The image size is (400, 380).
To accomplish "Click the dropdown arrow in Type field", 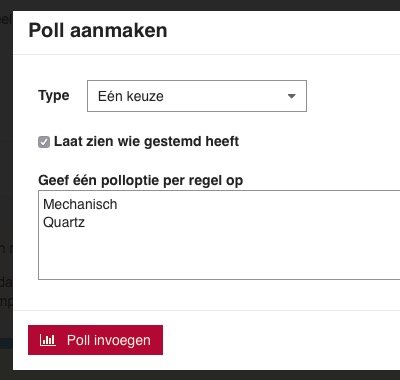I will [x=292, y=96].
